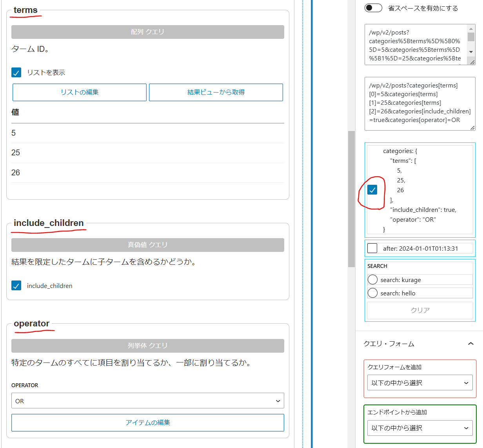This screenshot has width=483, height=448.
Task: Uncheck the circled categories query checkbox
Action: pyautogui.click(x=372, y=189)
